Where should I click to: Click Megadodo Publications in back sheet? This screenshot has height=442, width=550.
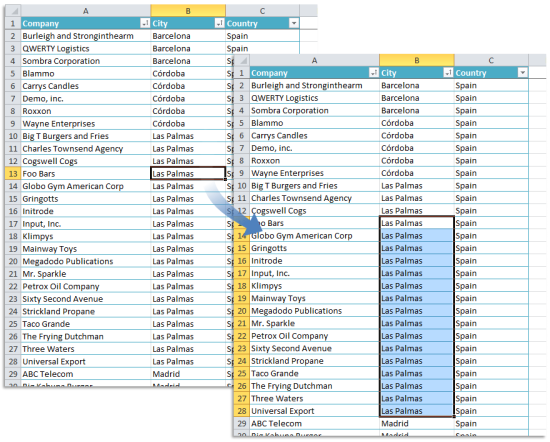pyautogui.click(x=86, y=261)
